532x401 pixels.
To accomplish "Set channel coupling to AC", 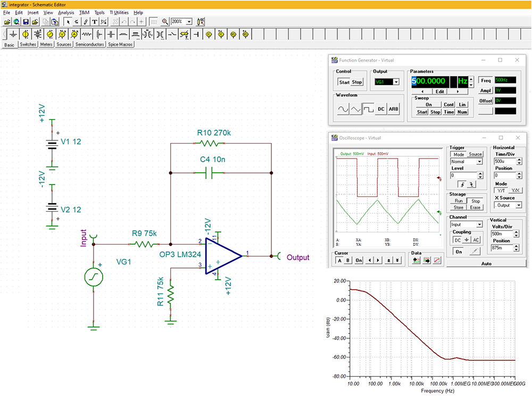I will pyautogui.click(x=476, y=239).
